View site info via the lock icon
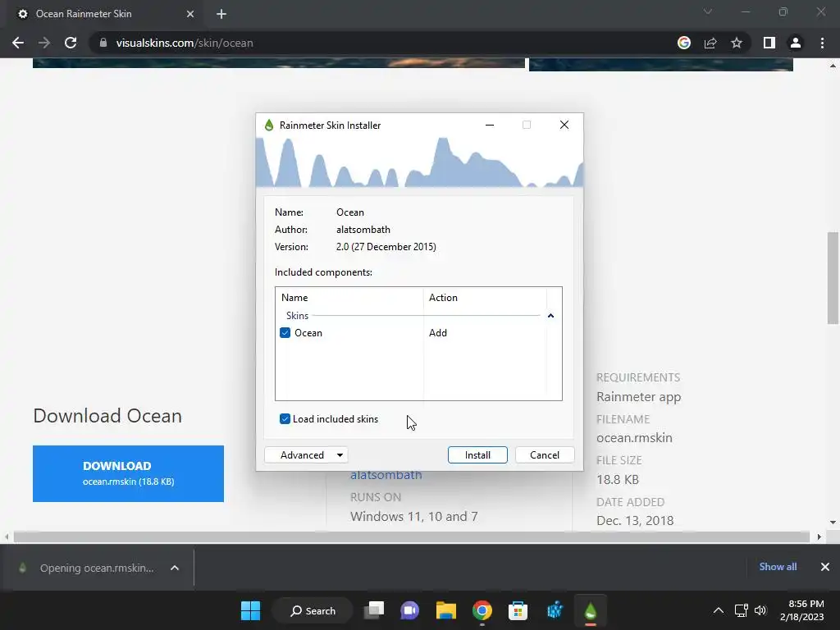 (103, 43)
